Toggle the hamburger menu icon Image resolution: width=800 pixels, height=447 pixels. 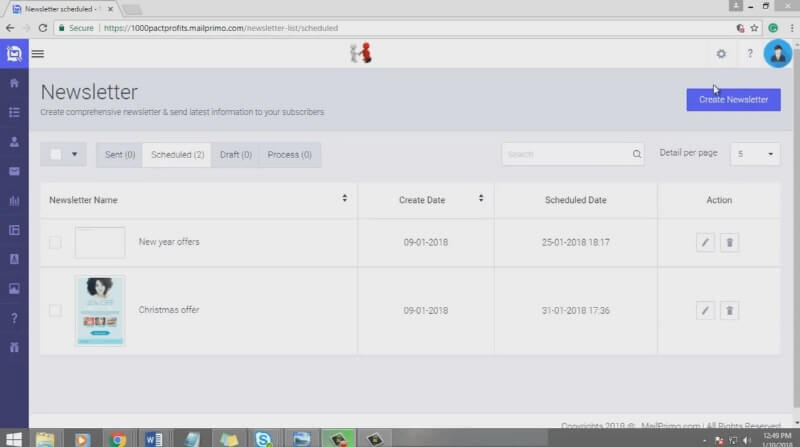point(38,54)
